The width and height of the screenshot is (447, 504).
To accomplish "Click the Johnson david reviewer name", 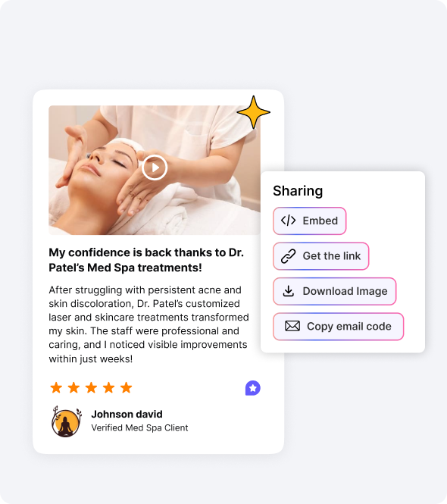I will click(127, 414).
